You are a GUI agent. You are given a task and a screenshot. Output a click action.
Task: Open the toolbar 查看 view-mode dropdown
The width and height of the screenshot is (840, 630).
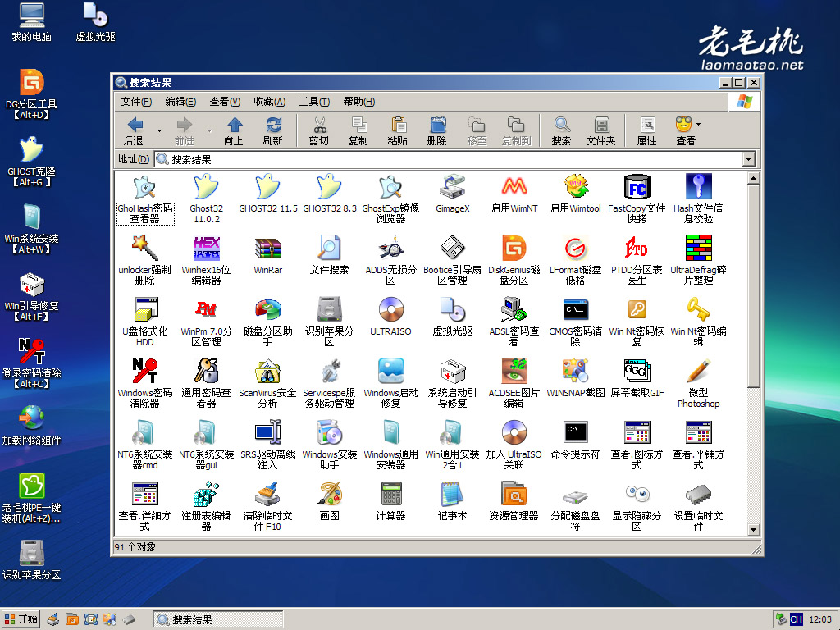pyautogui.click(x=699, y=125)
